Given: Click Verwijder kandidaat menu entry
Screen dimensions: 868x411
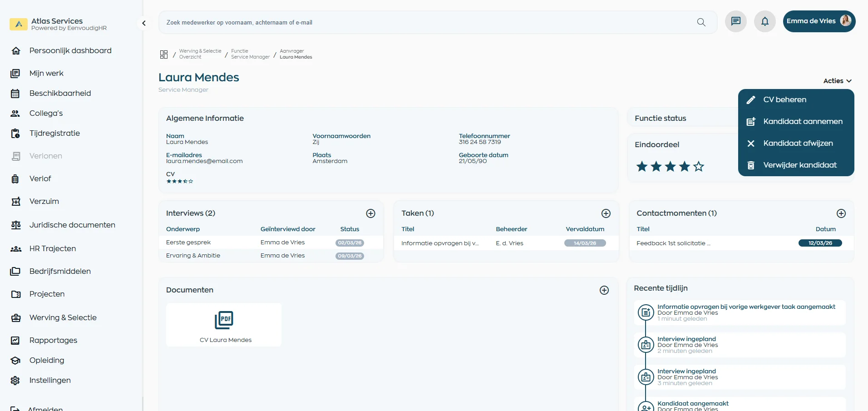Looking at the screenshot, I should 799,165.
